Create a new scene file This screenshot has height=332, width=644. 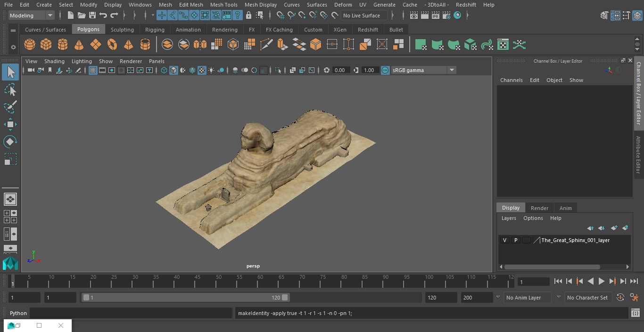tap(70, 16)
